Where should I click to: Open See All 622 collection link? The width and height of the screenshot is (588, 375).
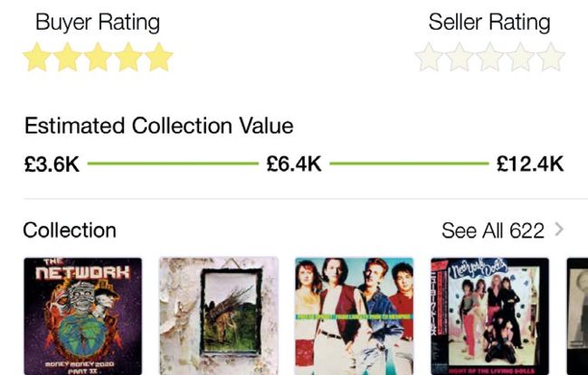[493, 230]
